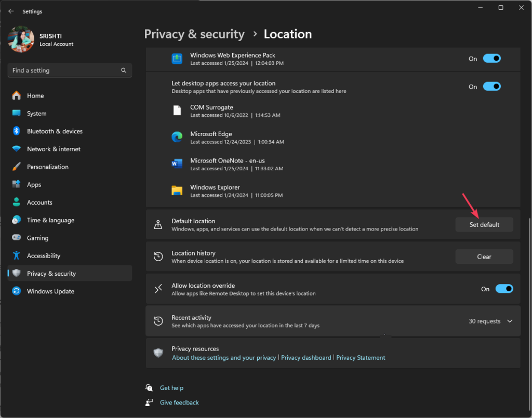The width and height of the screenshot is (532, 418).
Task: Go to Privacy & security breadcrumb
Action: click(194, 34)
